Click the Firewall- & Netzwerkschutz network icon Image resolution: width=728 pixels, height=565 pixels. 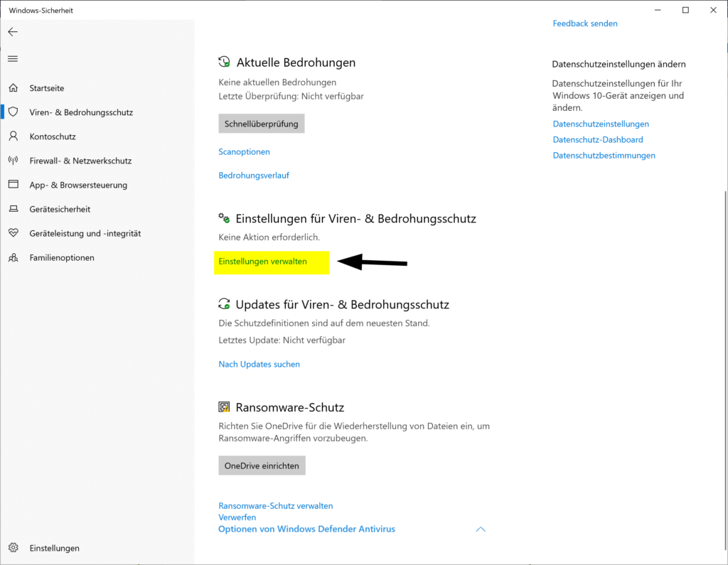tap(13, 161)
